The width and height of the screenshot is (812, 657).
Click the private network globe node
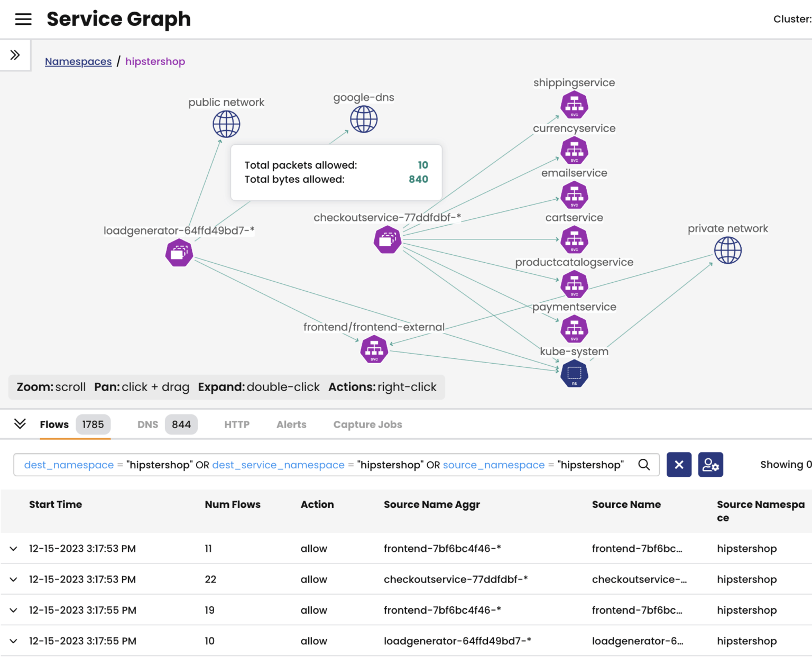pos(728,250)
